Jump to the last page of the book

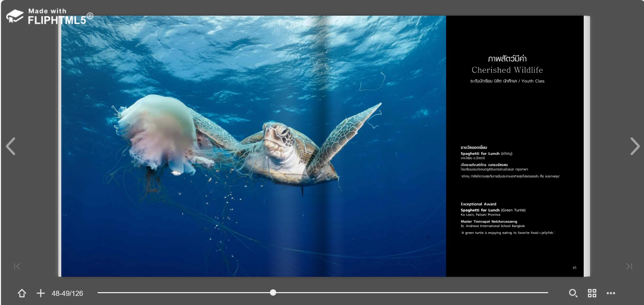tap(629, 266)
